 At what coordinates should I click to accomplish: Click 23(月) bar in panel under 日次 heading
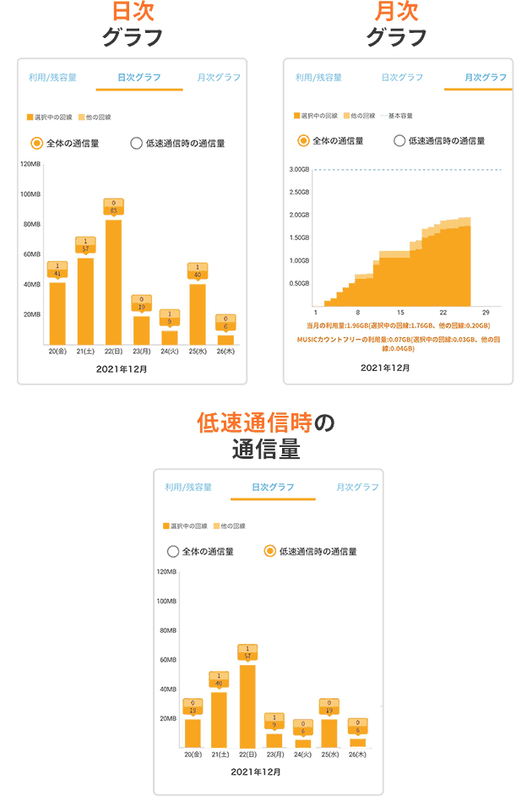click(x=142, y=330)
